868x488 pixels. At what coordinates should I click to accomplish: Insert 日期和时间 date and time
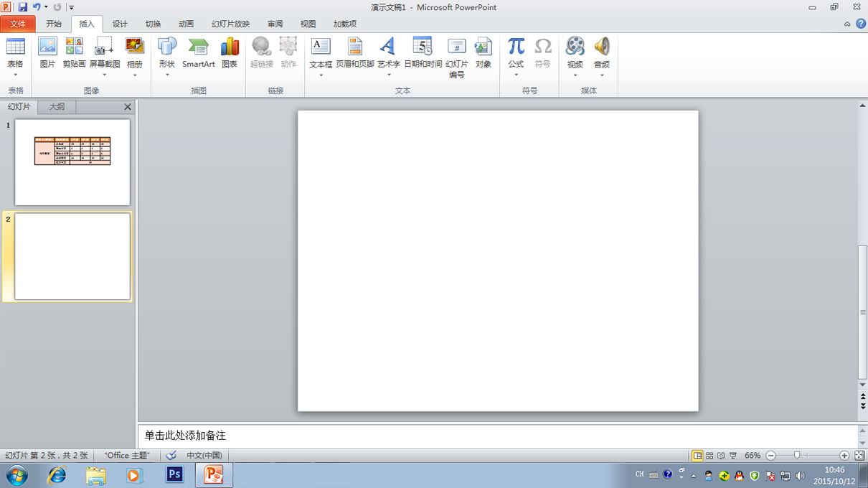click(x=423, y=53)
